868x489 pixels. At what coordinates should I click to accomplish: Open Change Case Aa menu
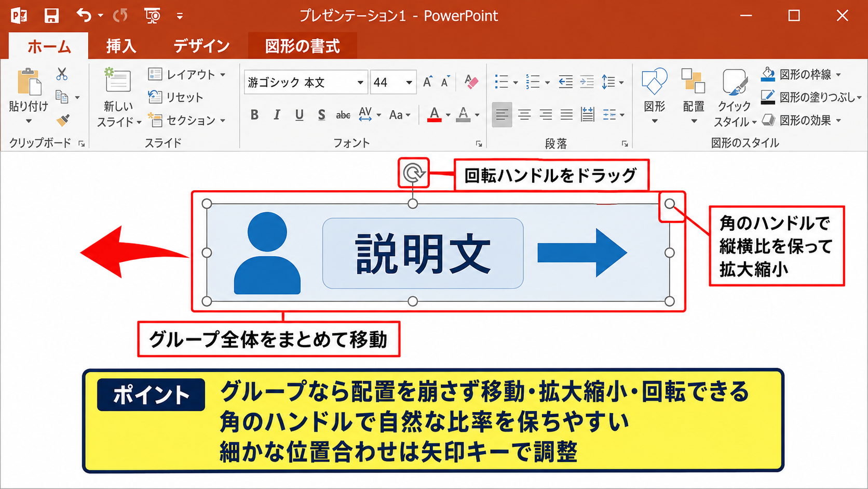[x=400, y=115]
